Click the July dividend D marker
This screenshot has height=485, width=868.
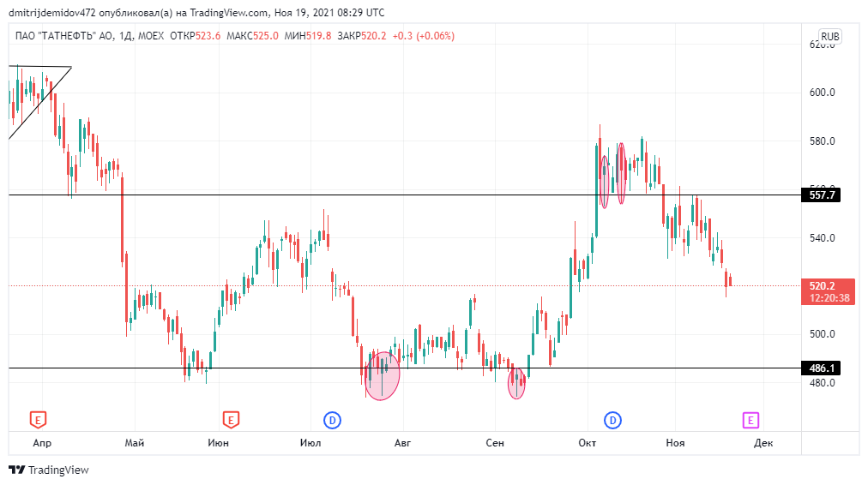click(332, 420)
